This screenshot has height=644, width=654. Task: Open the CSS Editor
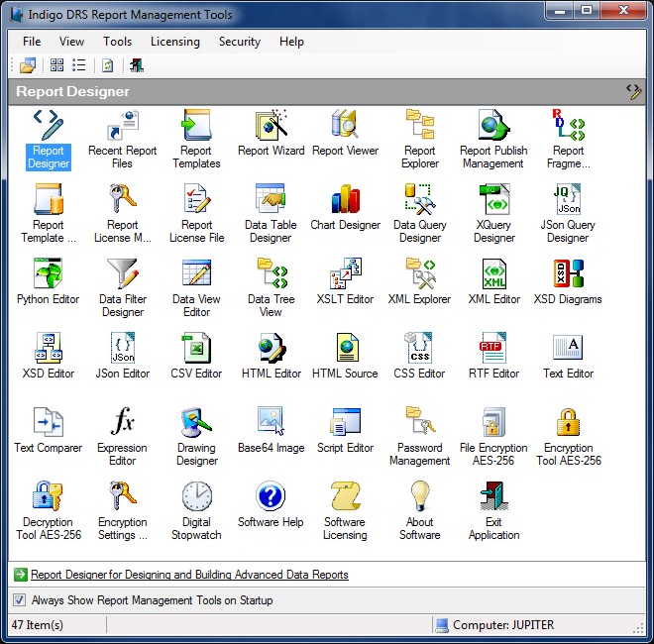point(419,357)
